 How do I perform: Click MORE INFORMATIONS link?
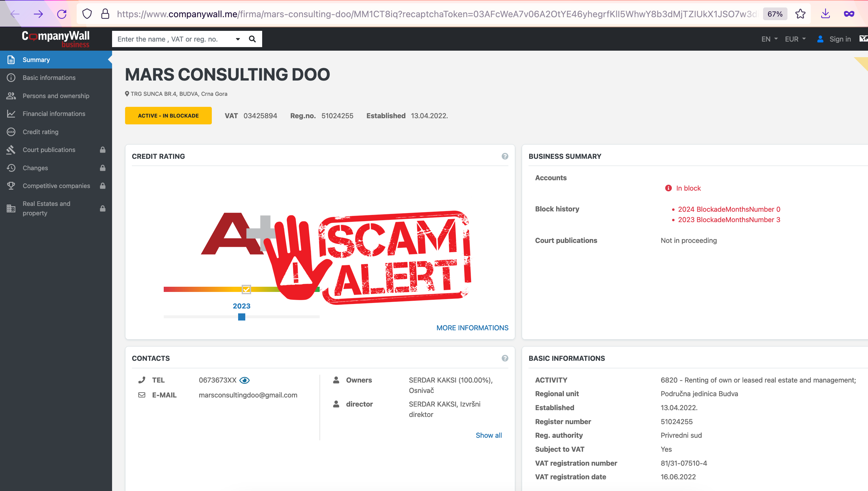pyautogui.click(x=472, y=328)
